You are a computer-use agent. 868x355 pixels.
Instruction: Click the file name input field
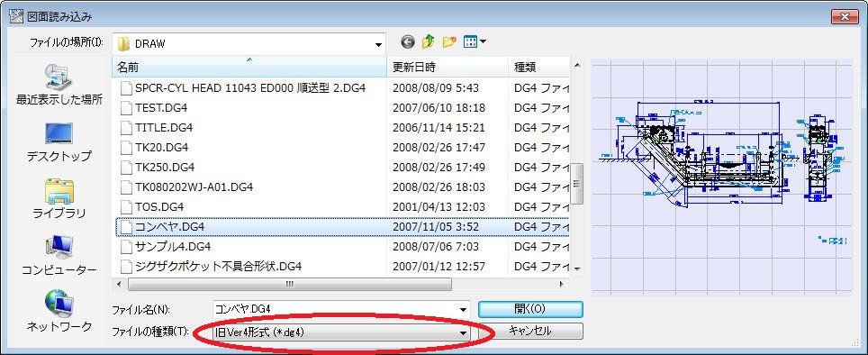coord(335,310)
